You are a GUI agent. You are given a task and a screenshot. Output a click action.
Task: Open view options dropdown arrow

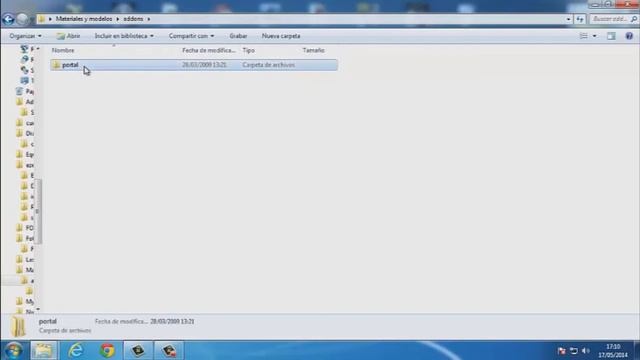coord(594,36)
